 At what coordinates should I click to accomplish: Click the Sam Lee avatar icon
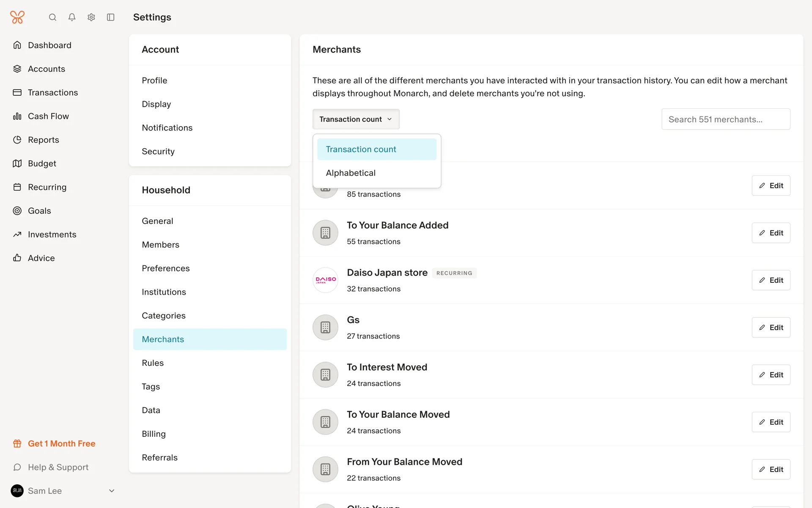tap(17, 491)
